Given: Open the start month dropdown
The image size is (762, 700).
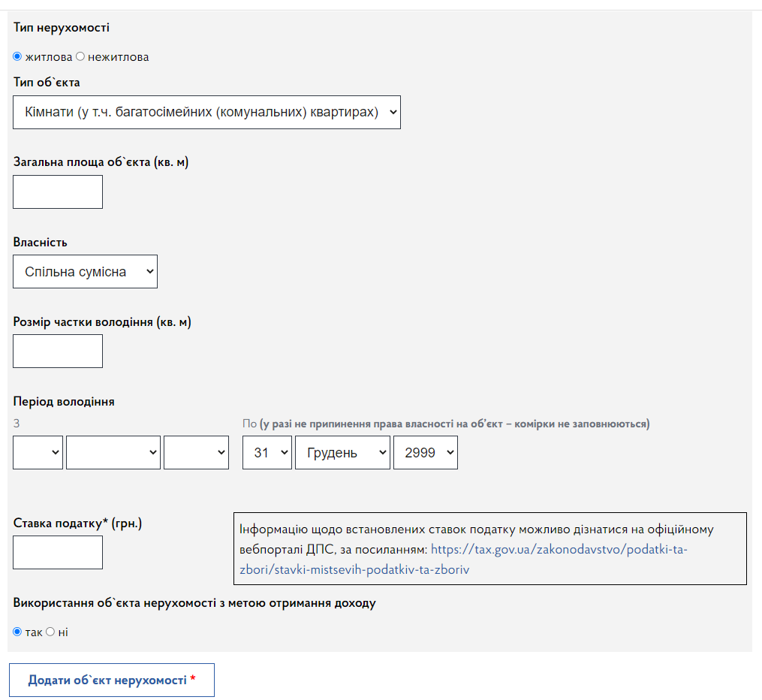Looking at the screenshot, I should pyautogui.click(x=113, y=452).
